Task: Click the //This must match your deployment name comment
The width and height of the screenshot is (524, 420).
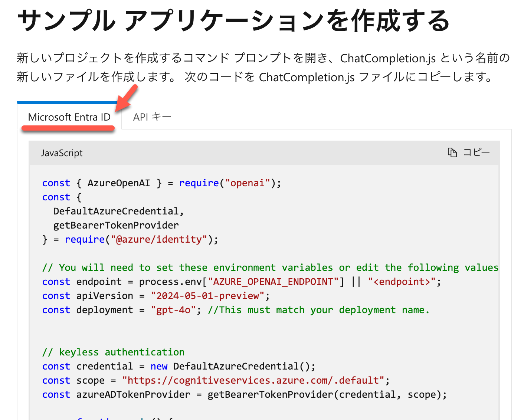Action: (x=318, y=310)
